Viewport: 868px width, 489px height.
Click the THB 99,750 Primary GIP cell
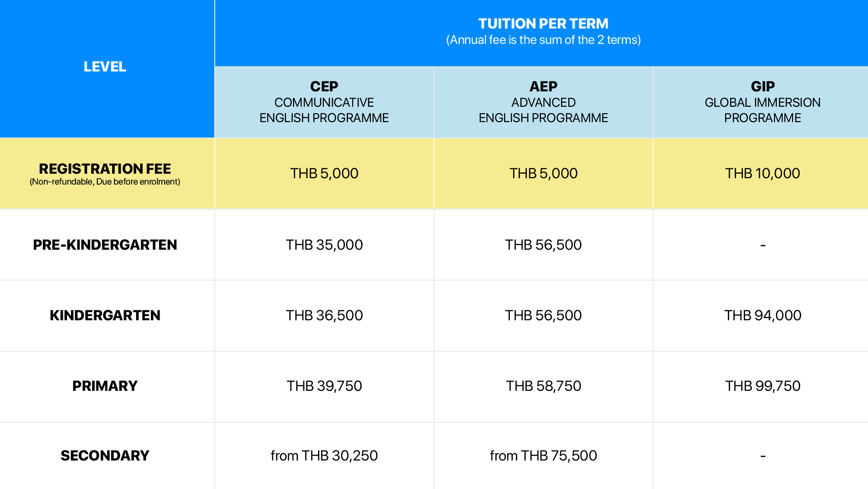[x=762, y=386]
